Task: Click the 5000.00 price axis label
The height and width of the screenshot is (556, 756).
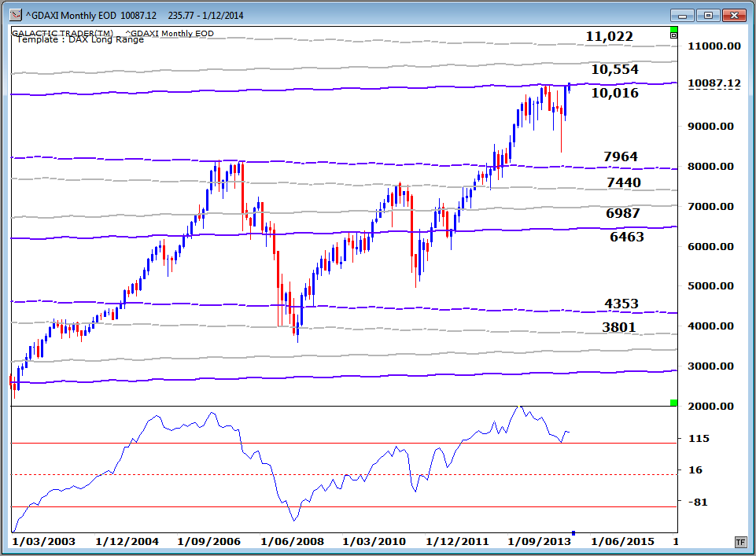Action: click(710, 286)
